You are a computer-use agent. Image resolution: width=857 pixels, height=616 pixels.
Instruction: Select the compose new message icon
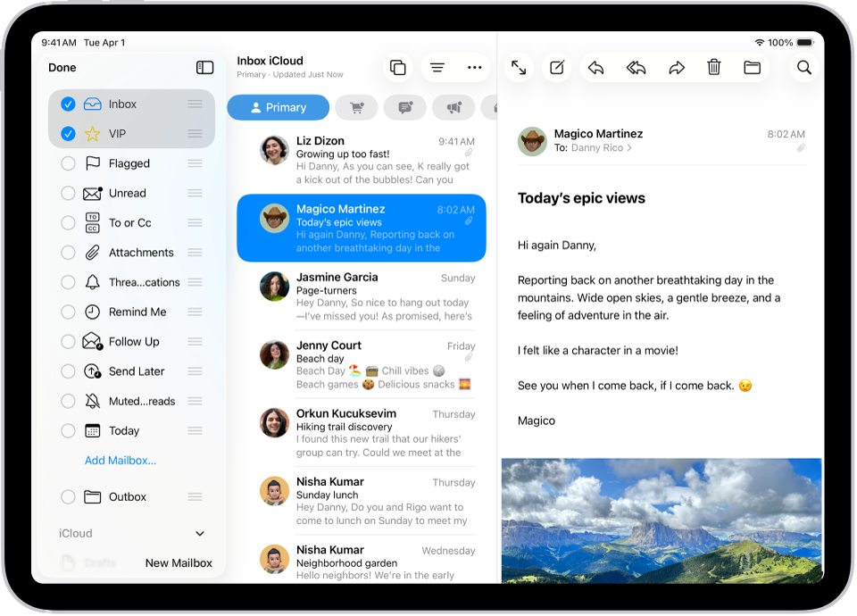pyautogui.click(x=556, y=67)
